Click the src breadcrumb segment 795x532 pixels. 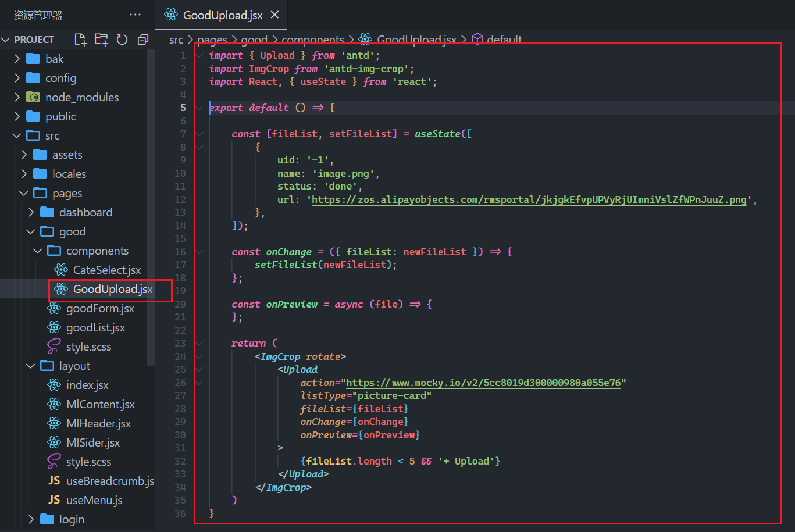[x=176, y=40]
